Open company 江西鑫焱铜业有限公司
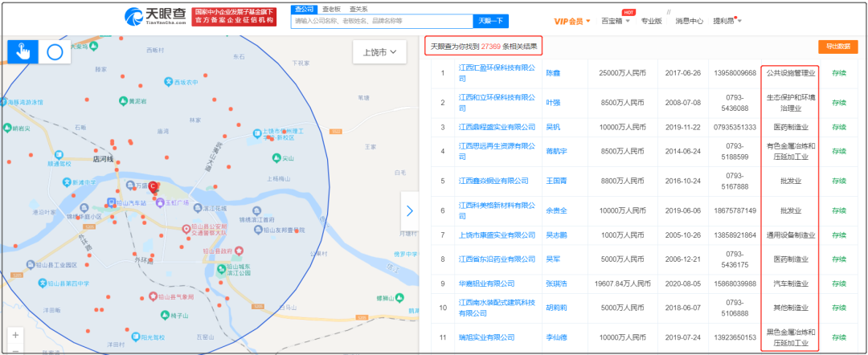Viewport: 868px width, 355px height. pyautogui.click(x=493, y=181)
